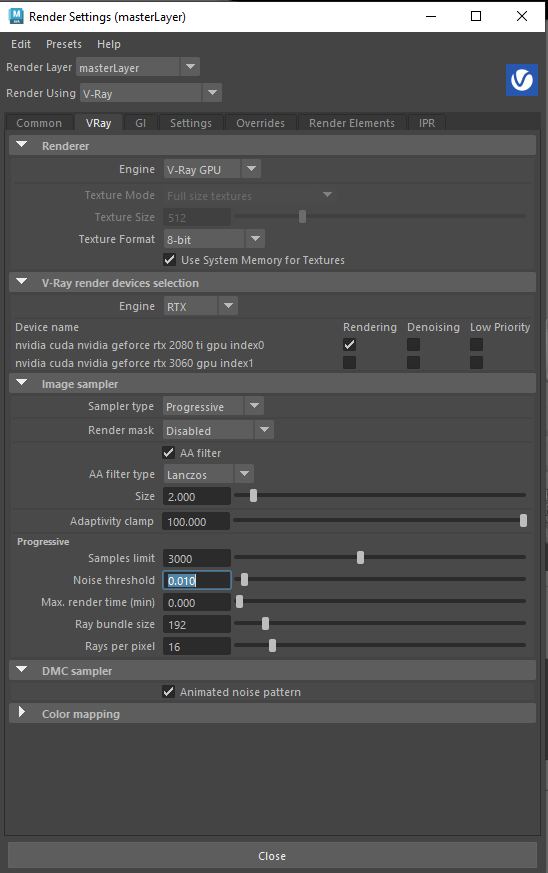This screenshot has width=548, height=873.
Task: Enable Denoising for RTX 2080 Ti
Action: pyautogui.click(x=413, y=345)
